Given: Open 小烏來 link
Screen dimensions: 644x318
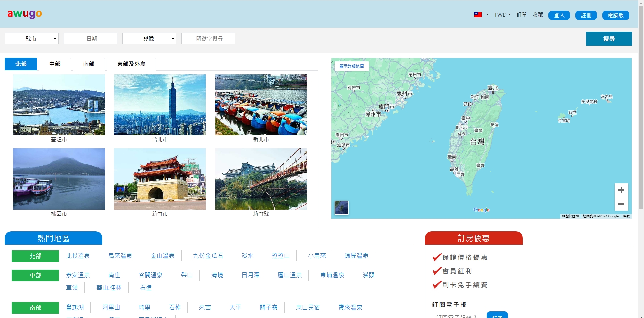Looking at the screenshot, I should (x=317, y=256).
